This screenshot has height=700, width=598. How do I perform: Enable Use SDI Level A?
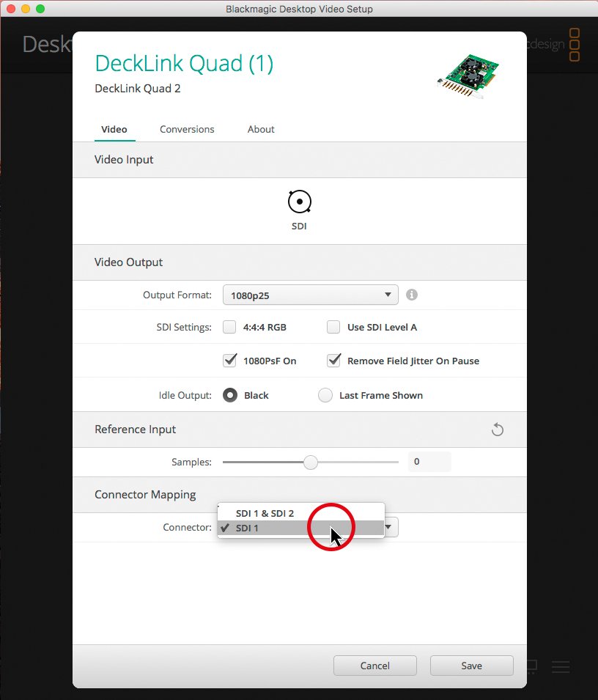[x=333, y=327]
